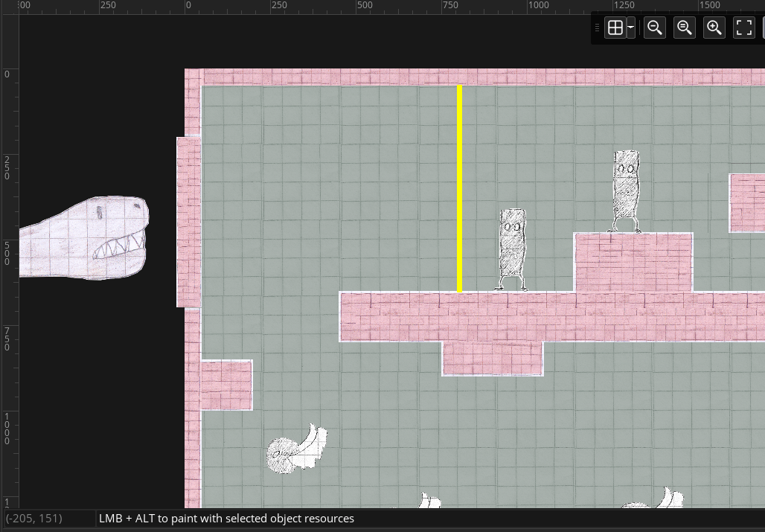The height and width of the screenshot is (532, 765).
Task: Select the small pink block on left wall
Action: [x=227, y=385]
